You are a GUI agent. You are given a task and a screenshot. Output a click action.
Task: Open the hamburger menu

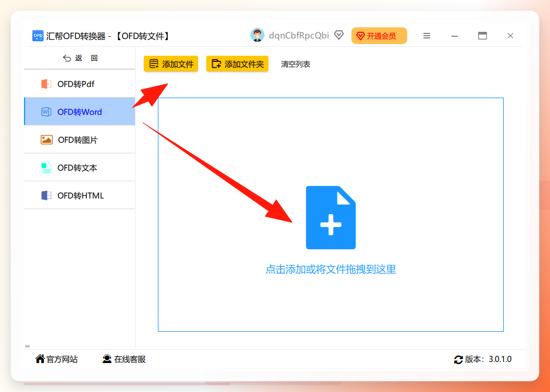427,36
